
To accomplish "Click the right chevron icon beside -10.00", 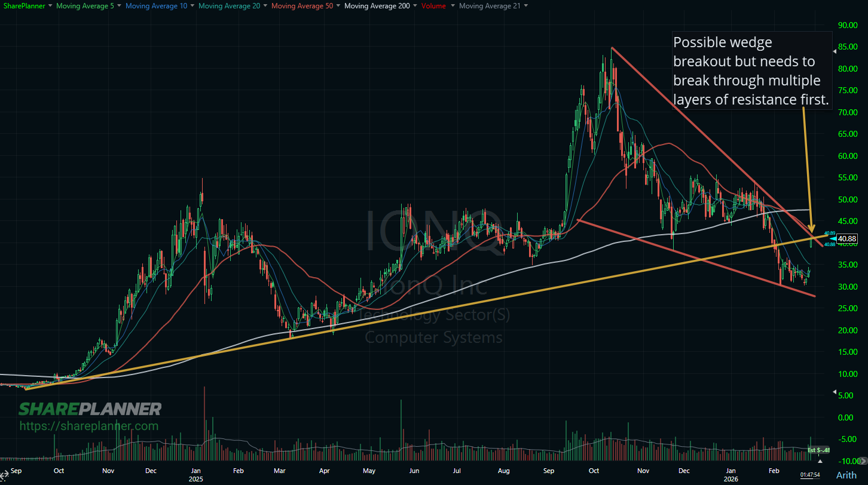I will pyautogui.click(x=863, y=461).
